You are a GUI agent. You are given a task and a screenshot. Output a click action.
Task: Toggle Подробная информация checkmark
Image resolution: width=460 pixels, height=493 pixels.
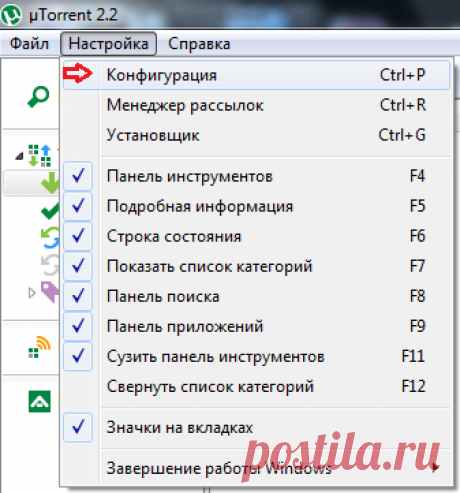78,206
